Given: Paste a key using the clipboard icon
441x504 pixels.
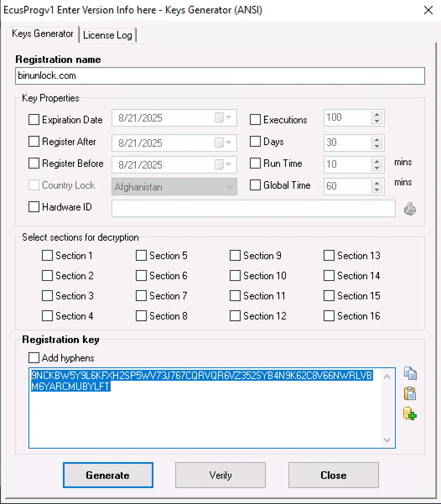Looking at the screenshot, I should [x=410, y=394].
